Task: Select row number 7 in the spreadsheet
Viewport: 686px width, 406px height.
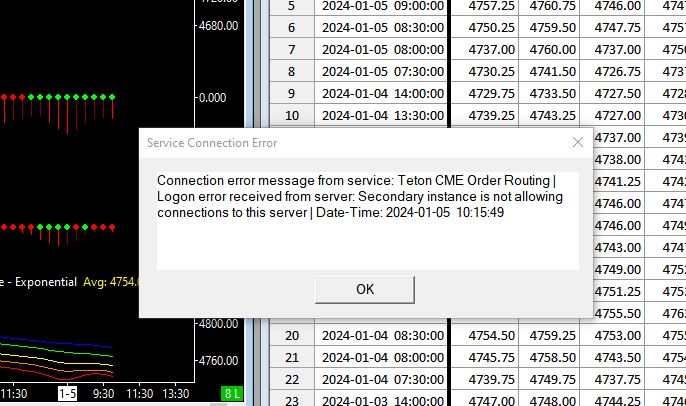Action: (292, 49)
